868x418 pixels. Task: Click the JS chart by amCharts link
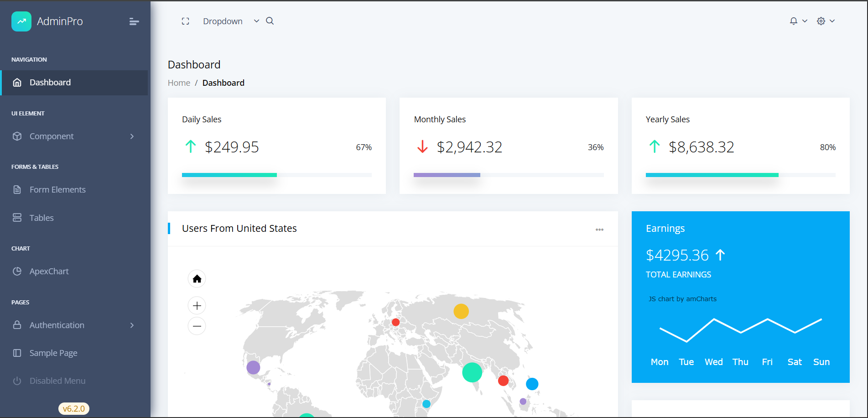(x=682, y=299)
